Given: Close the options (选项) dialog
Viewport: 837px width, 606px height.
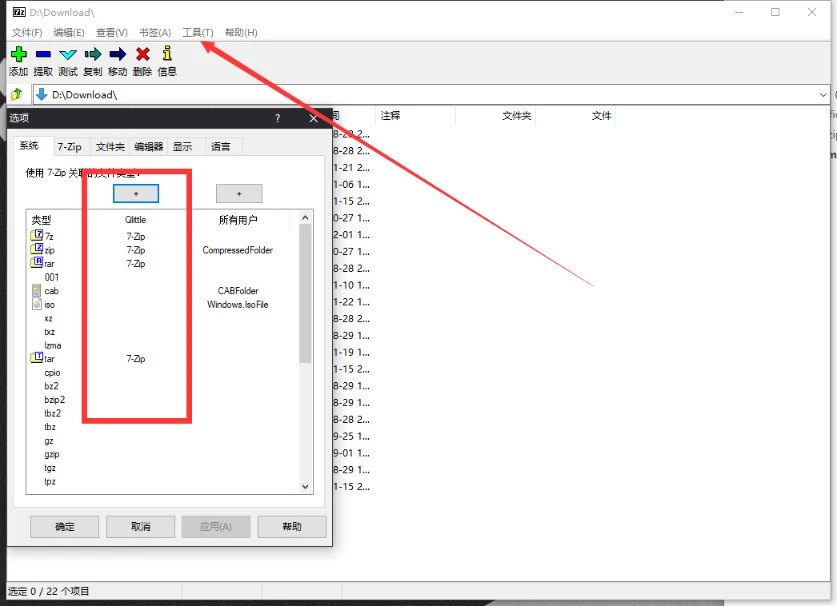Looking at the screenshot, I should point(314,119).
